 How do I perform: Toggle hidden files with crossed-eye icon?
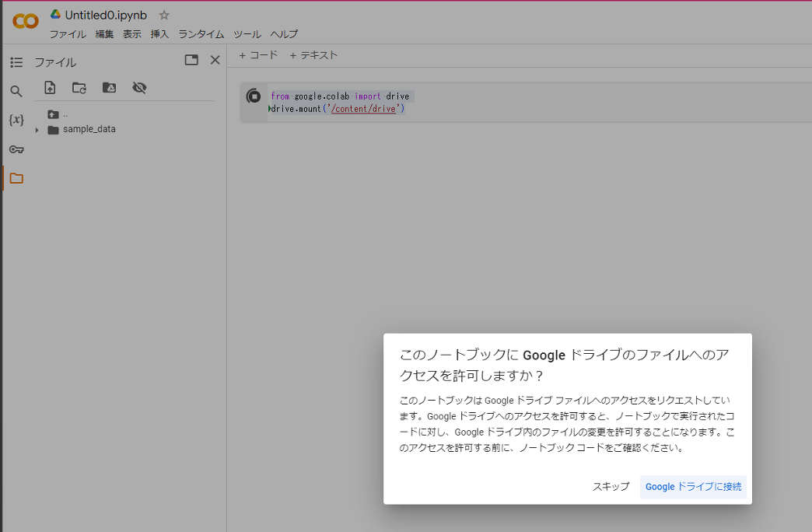click(x=139, y=88)
